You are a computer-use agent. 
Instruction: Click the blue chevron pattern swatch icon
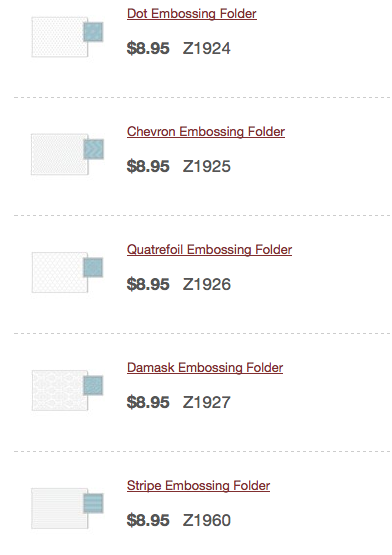click(93, 149)
